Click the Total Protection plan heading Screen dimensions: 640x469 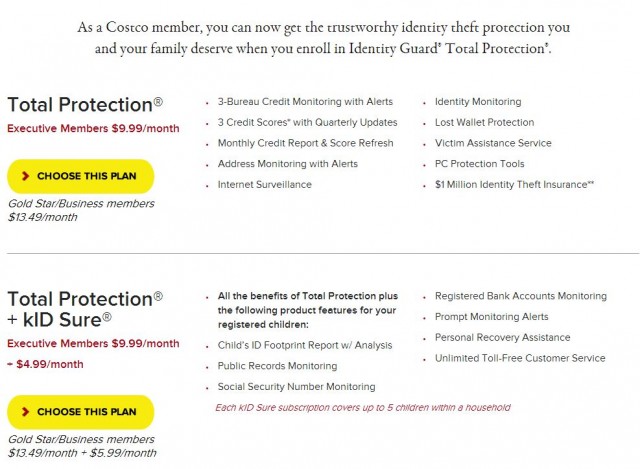tap(85, 105)
